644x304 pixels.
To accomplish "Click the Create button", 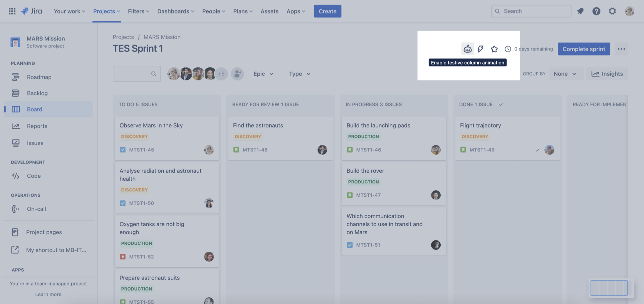I will pos(327,11).
